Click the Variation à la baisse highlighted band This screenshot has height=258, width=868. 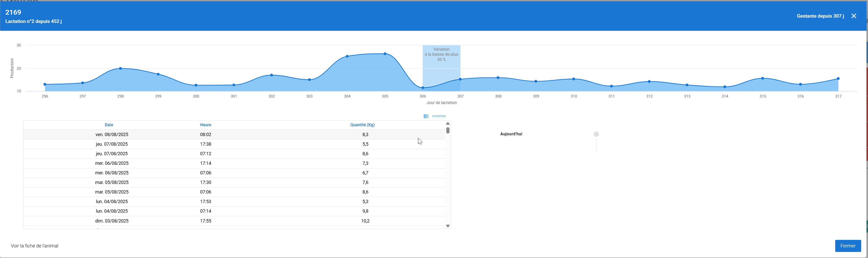pos(441,68)
